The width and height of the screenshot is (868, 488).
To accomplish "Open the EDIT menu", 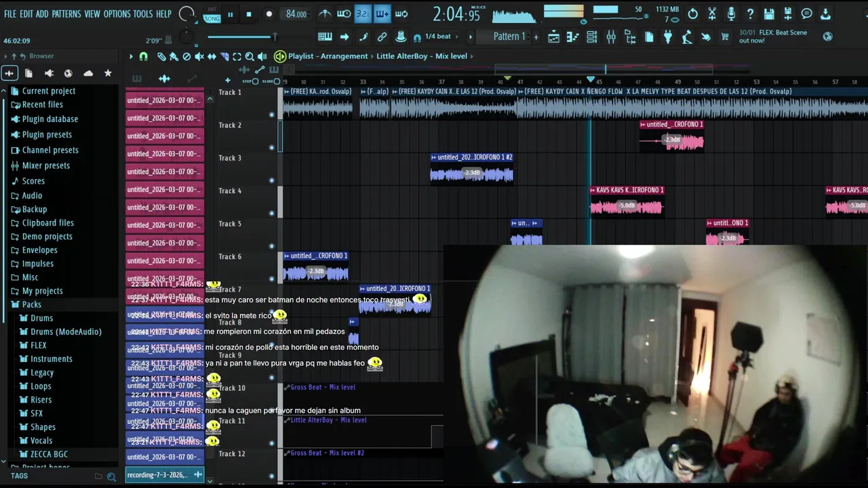I will point(26,14).
